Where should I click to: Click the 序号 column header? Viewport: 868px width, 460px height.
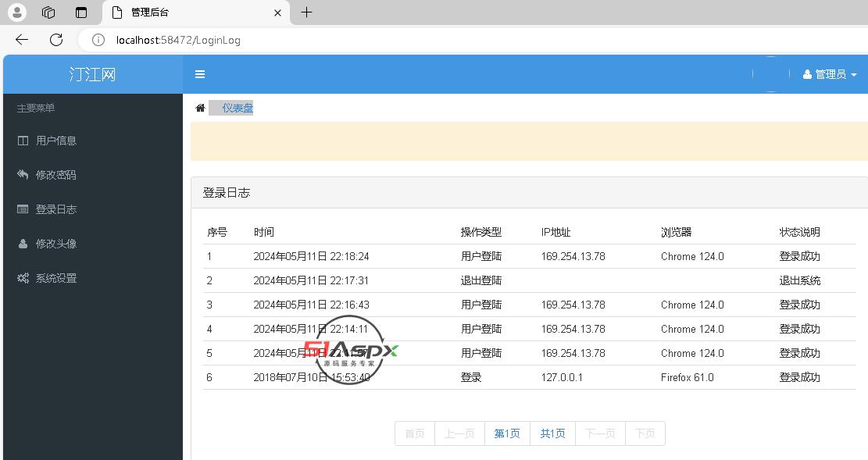217,233
